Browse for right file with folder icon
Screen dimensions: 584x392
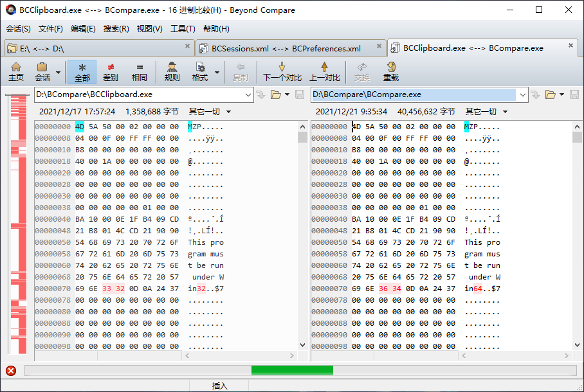(x=551, y=94)
